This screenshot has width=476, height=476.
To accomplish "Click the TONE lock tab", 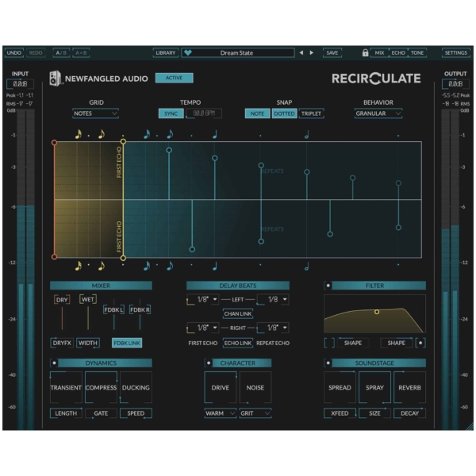I will (x=417, y=52).
